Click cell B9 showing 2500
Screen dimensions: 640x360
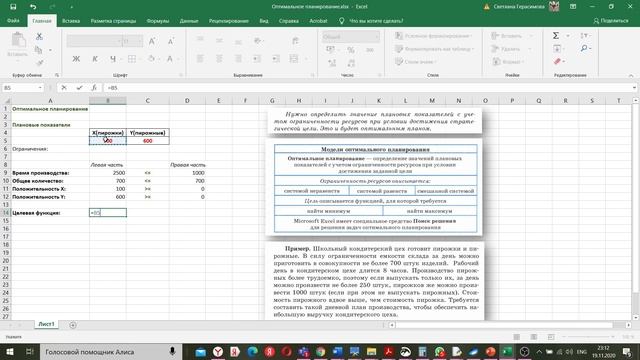108,173
